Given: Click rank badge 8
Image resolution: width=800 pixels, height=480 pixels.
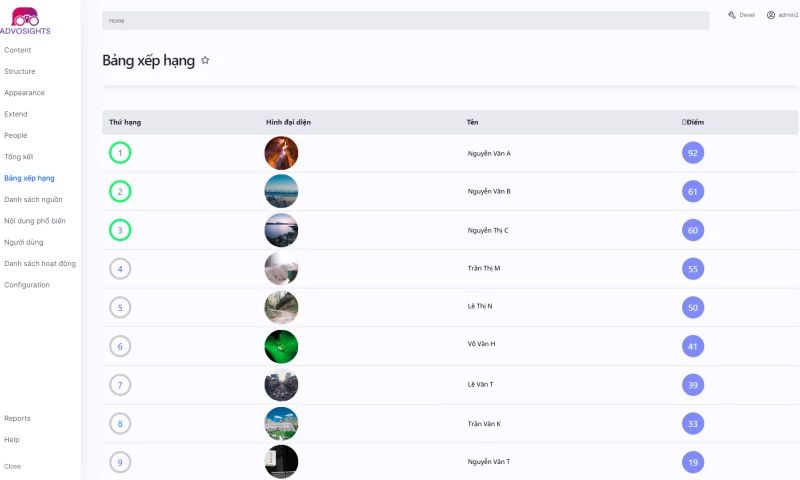Looking at the screenshot, I should coord(120,424).
